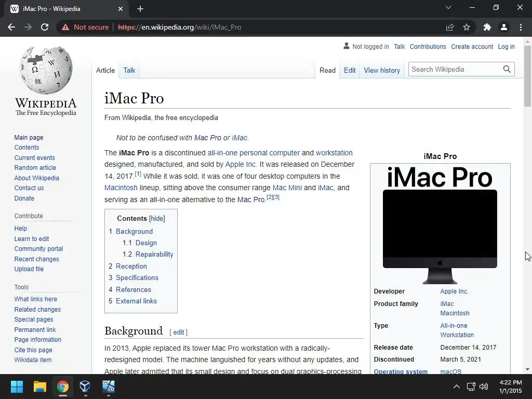532x399 pixels.
Task: Open Recent changes in sidebar
Action: (37, 259)
